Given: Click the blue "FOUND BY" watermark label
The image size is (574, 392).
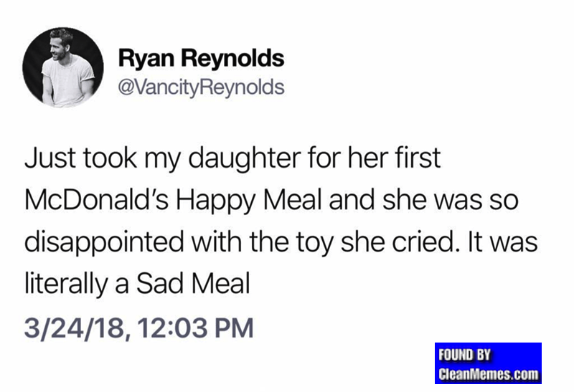Looking at the screenshot, I should click(464, 355).
